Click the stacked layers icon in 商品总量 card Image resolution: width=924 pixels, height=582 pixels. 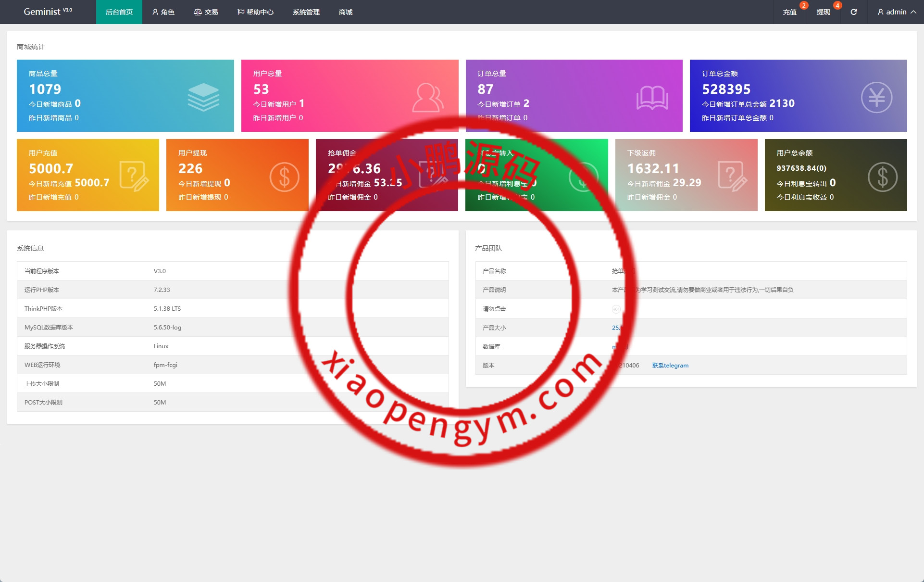point(203,97)
